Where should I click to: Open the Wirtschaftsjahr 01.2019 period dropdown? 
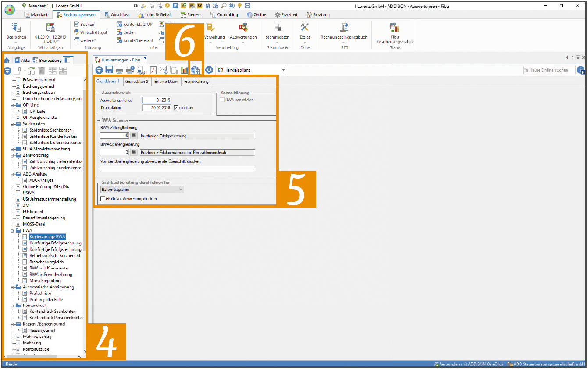coord(50,41)
